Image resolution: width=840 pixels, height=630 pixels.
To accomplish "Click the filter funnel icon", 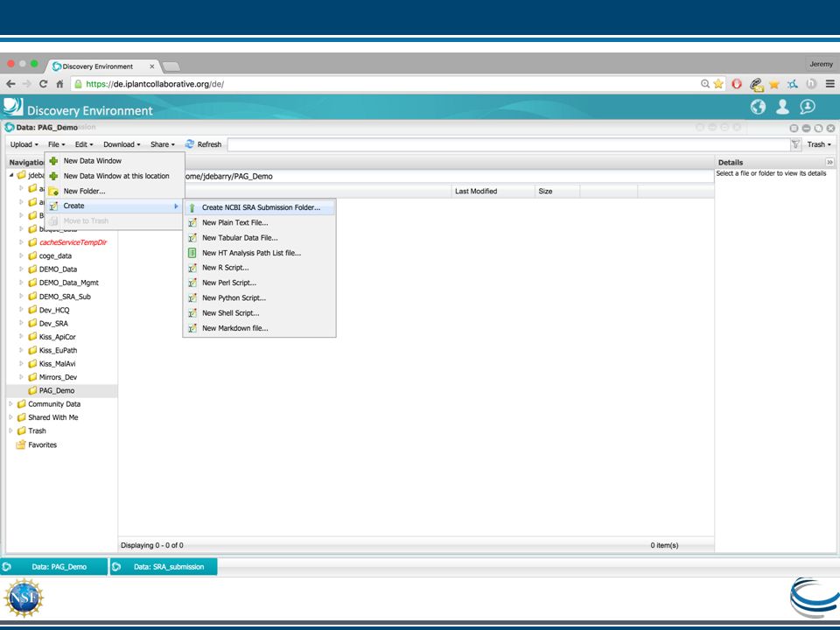I will 795,144.
